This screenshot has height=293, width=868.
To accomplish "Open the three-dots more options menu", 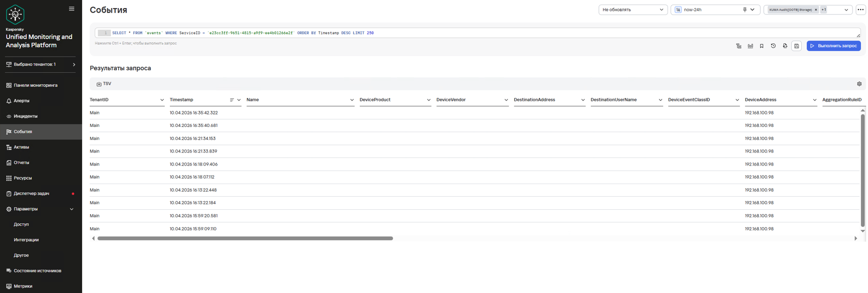I will coord(860,10).
